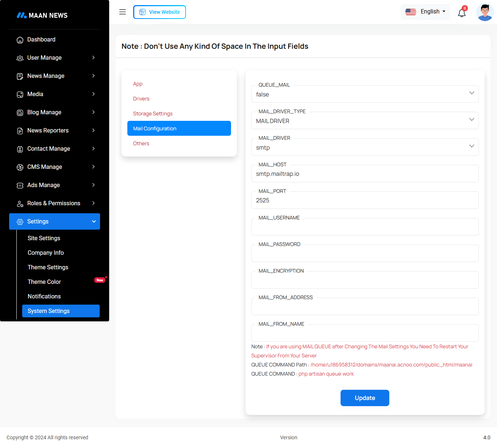Screen dimensions: 497x448
Task: Open the English language selector
Action: (x=425, y=12)
